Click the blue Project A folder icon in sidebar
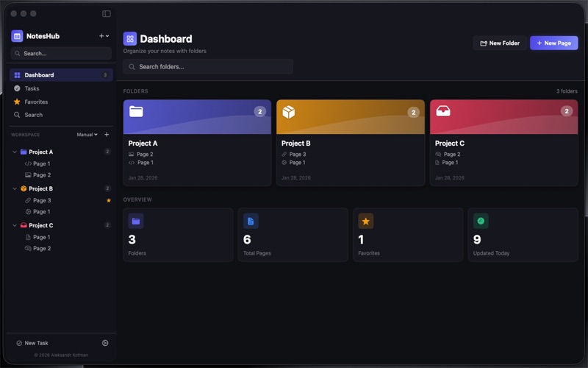This screenshot has height=368, width=588. pos(24,152)
